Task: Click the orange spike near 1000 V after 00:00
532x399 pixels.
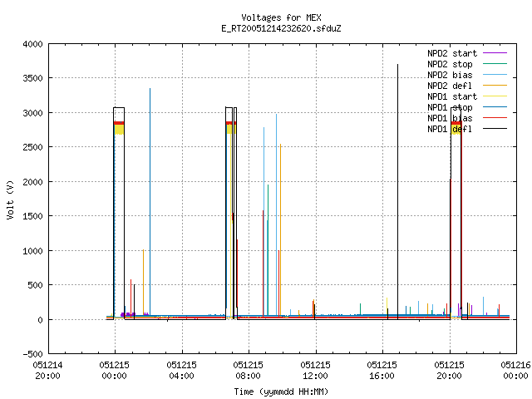Action: [x=143, y=283]
